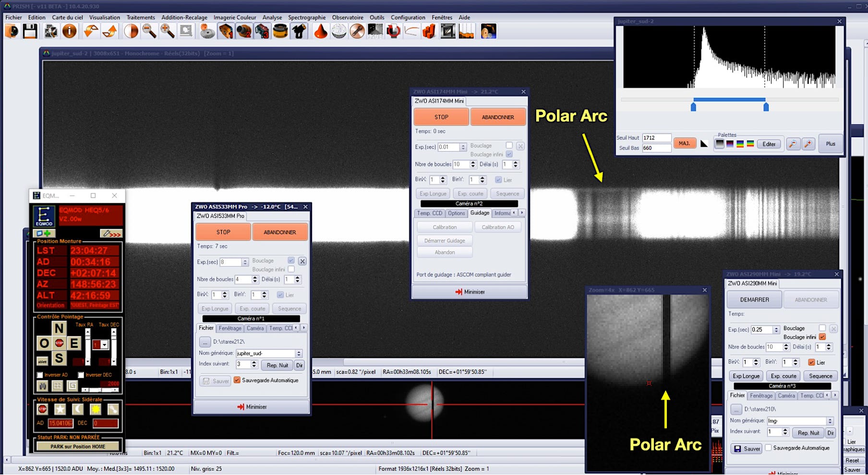Open the rate dropdown showing 1 in EQMOD
Viewport: 868px width, 475px height.
[105, 344]
